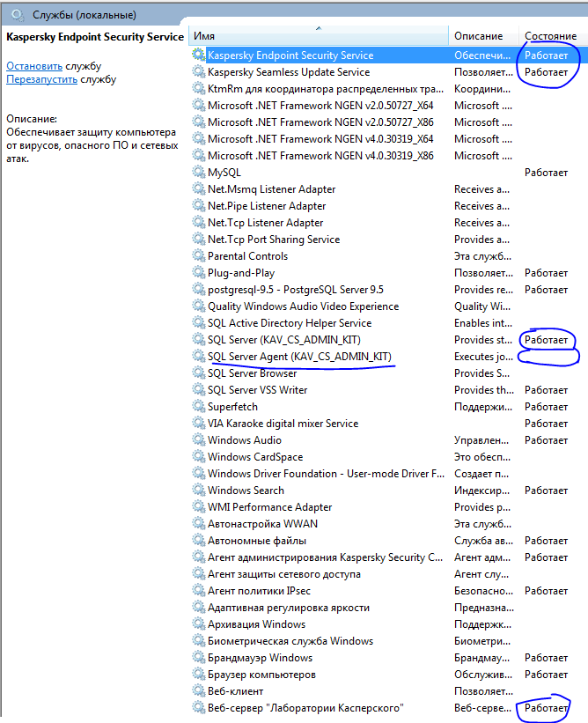588x723 pixels.
Task: Click the Автономные файлы gear icon
Action: tap(199, 540)
